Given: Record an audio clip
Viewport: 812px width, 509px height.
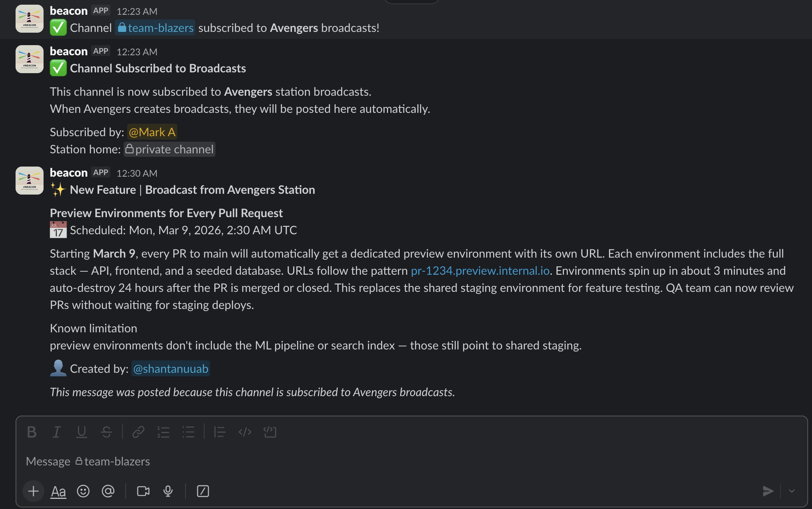Looking at the screenshot, I should tap(168, 491).
